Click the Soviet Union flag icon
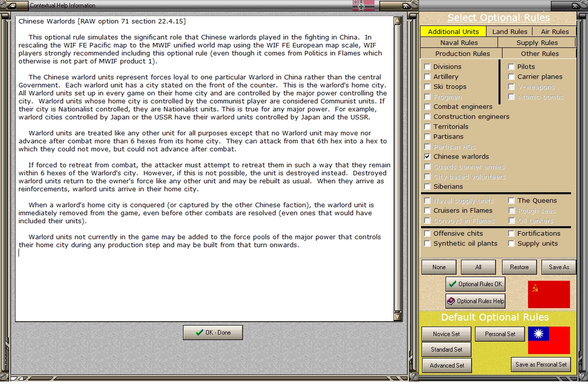Viewport: 588px width, 384px height. [x=548, y=295]
